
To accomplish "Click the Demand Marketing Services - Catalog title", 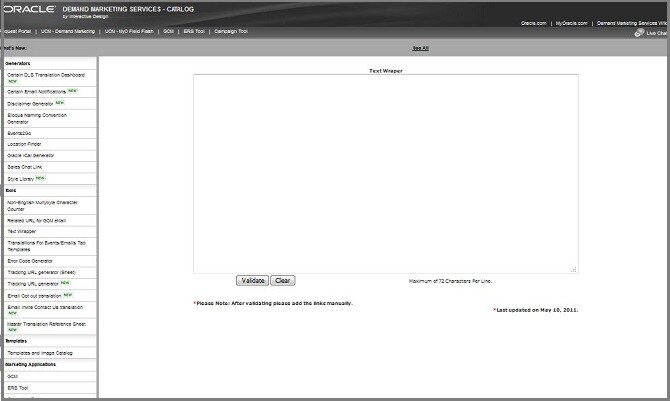I will coord(128,9).
